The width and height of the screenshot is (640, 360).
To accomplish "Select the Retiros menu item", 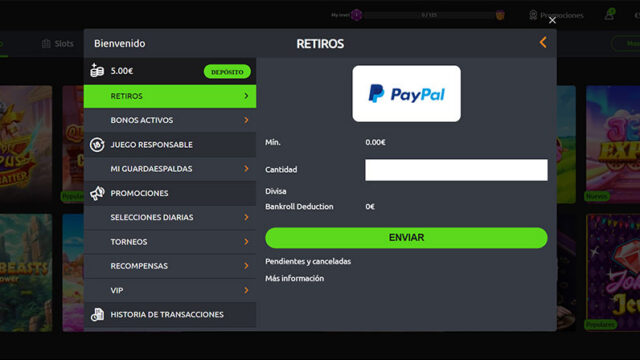I will click(170, 96).
